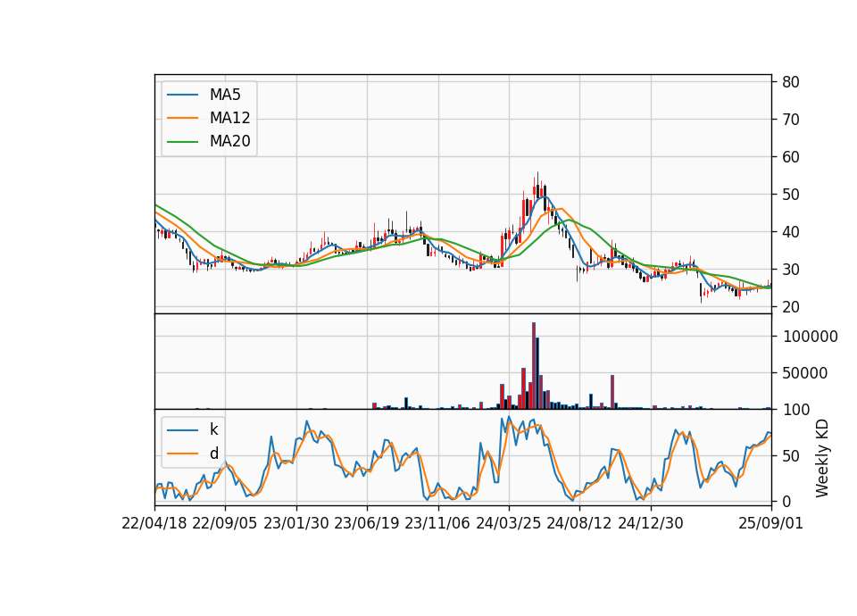Viewport: 857px width, 616px height.
Task: Click the price axis value 70
Action: [x=791, y=119]
